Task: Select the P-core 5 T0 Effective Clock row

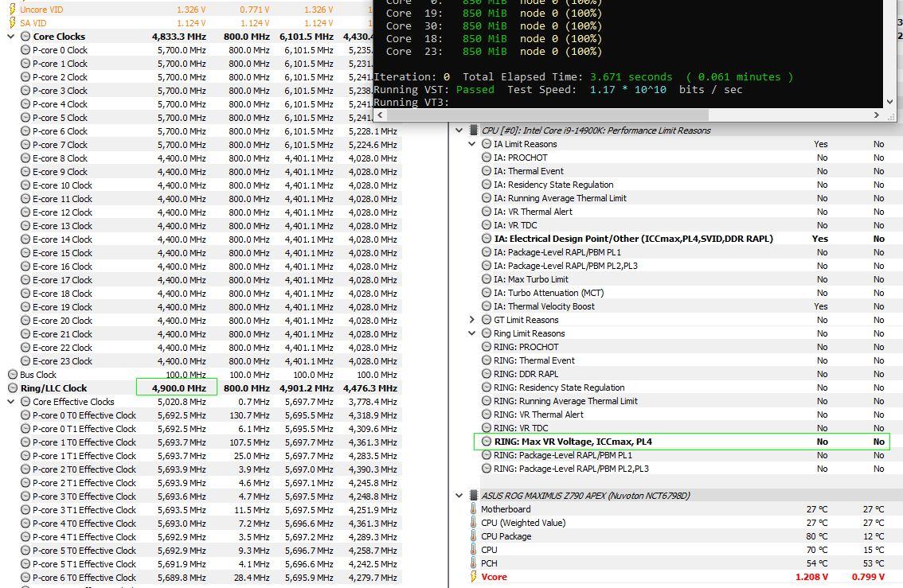Action: click(x=201, y=551)
